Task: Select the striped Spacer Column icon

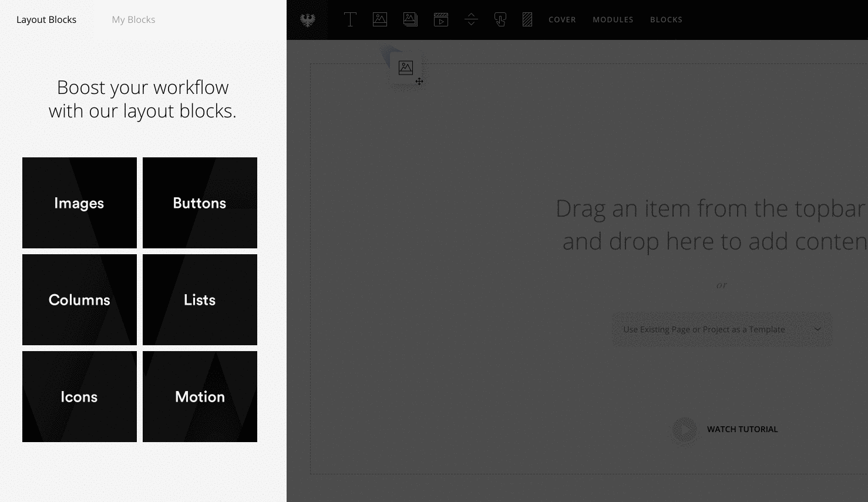Action: coord(527,20)
